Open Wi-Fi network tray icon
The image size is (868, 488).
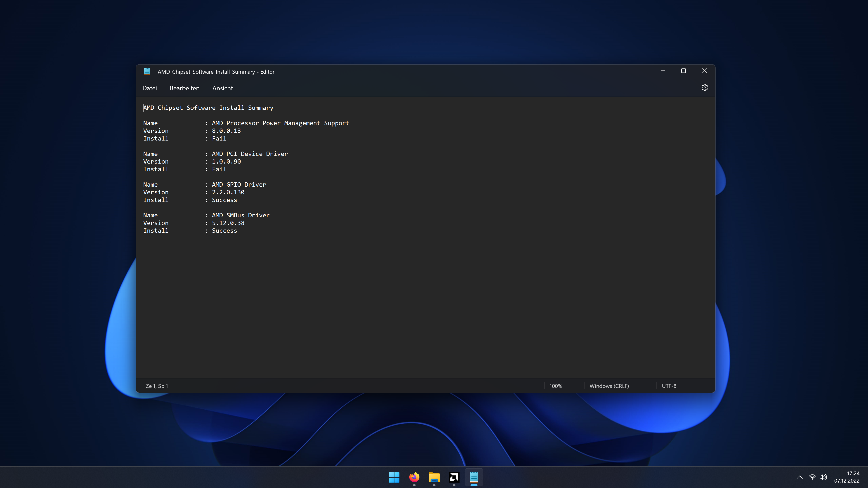[x=812, y=477]
